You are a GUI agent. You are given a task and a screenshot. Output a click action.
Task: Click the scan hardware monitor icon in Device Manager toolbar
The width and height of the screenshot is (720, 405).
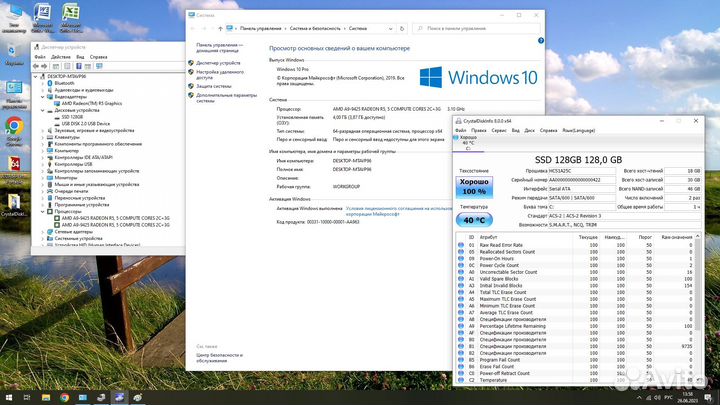[99, 66]
